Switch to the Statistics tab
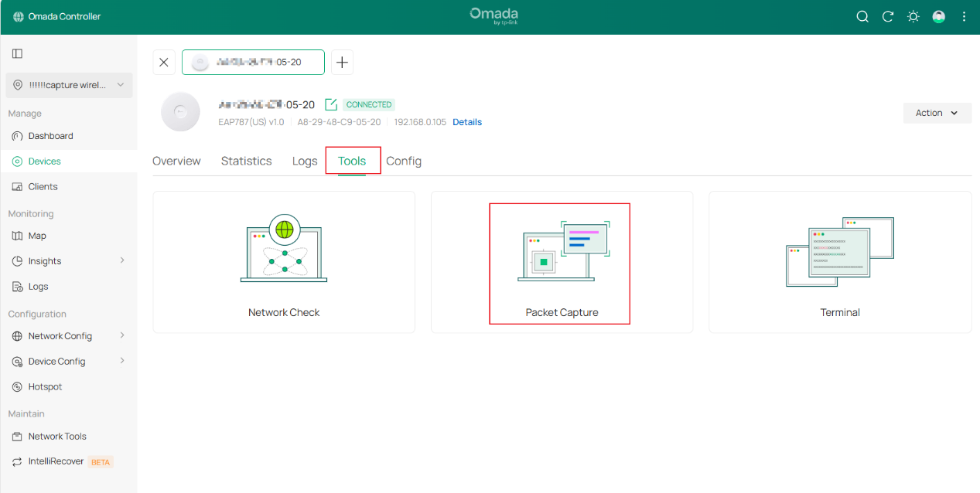This screenshot has height=493, width=980. [246, 161]
